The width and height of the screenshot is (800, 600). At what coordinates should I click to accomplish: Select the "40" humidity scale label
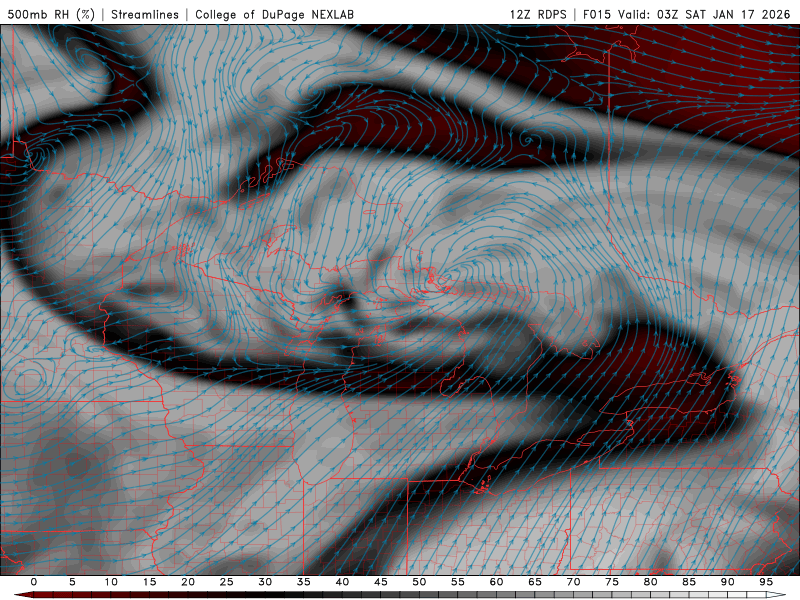click(342, 582)
